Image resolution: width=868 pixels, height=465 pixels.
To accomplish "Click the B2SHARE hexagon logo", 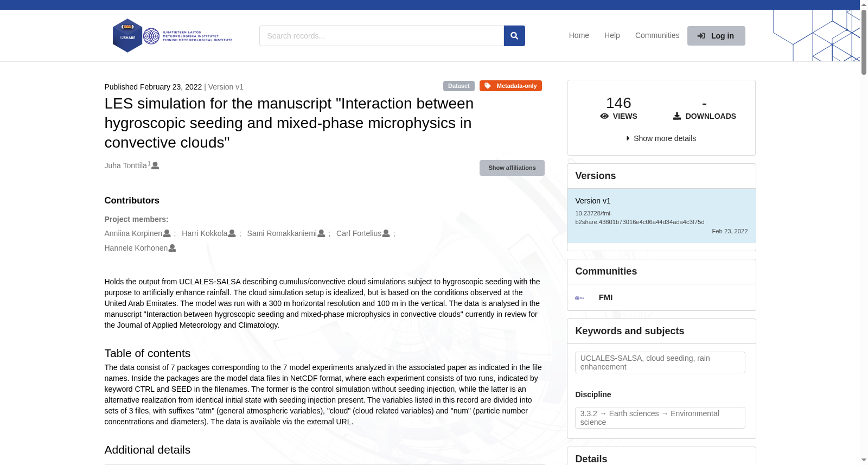I will (x=127, y=36).
